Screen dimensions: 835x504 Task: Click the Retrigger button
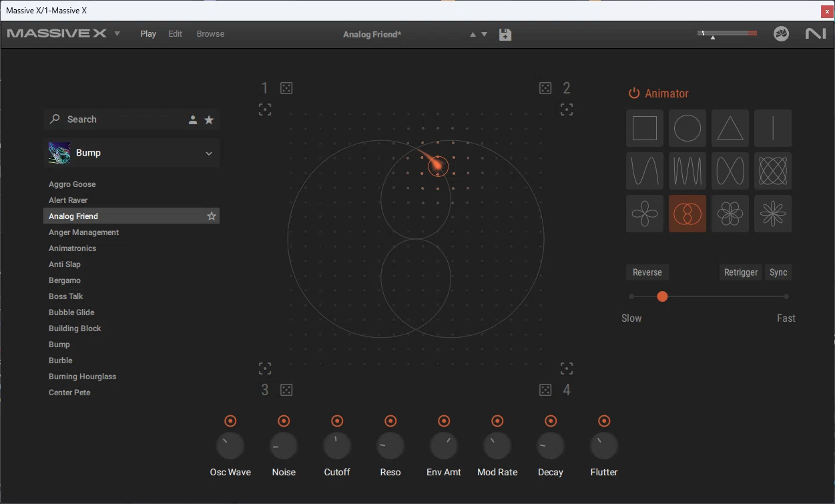[741, 272]
